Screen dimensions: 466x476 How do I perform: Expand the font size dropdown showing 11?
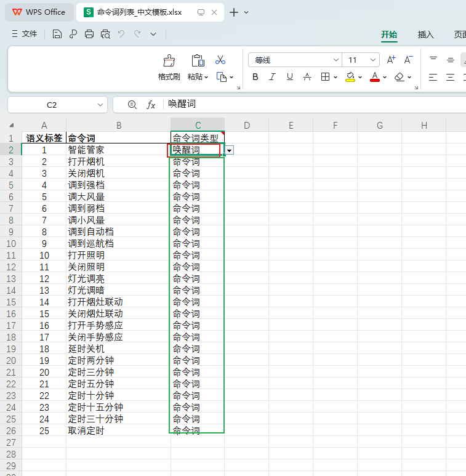[x=373, y=60]
